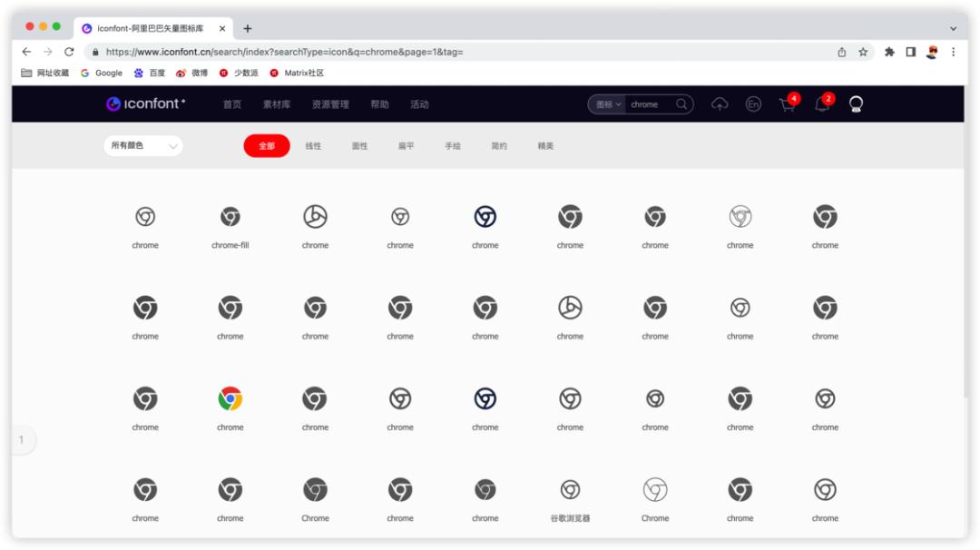Click the search magnifier icon
Viewport: 980px width, 550px height.
681,104
